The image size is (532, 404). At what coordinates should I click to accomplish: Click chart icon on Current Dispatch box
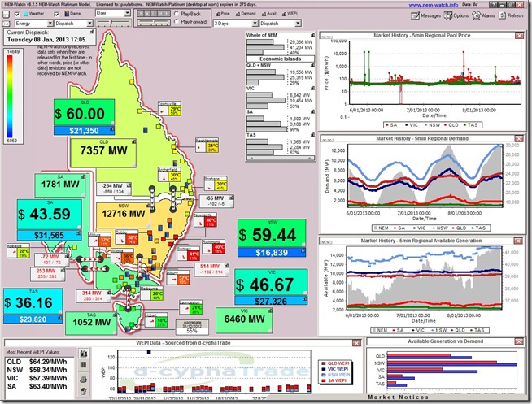click(x=92, y=32)
